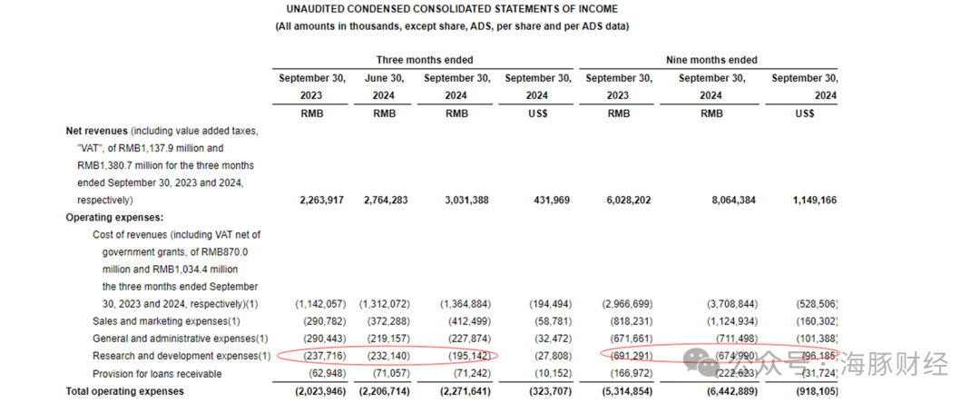
Task: Click total operating expenses value (2,206,714)
Action: (x=385, y=391)
